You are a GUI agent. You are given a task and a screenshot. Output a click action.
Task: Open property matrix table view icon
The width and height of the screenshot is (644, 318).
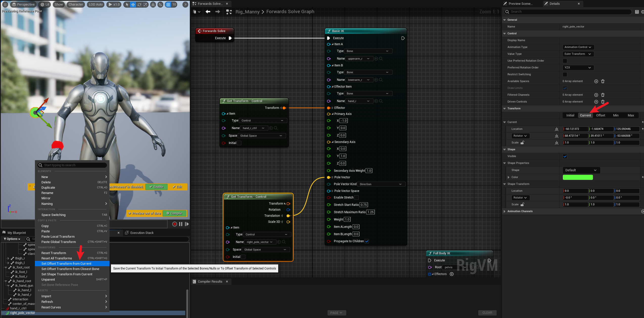click(x=637, y=12)
